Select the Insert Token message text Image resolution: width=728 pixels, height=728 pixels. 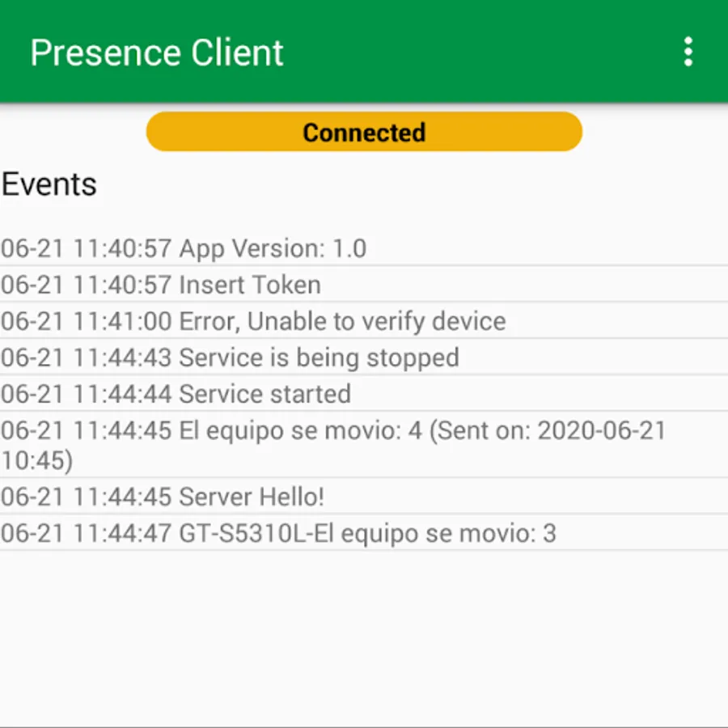(x=250, y=285)
